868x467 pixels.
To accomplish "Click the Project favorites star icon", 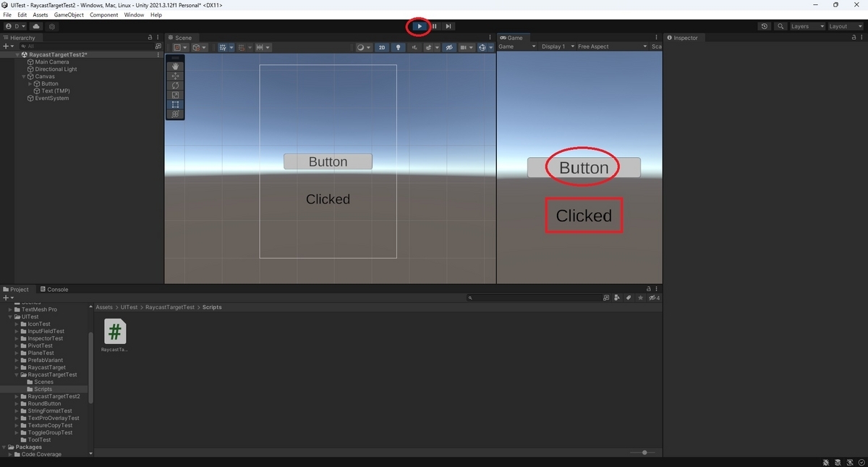I will coord(640,298).
